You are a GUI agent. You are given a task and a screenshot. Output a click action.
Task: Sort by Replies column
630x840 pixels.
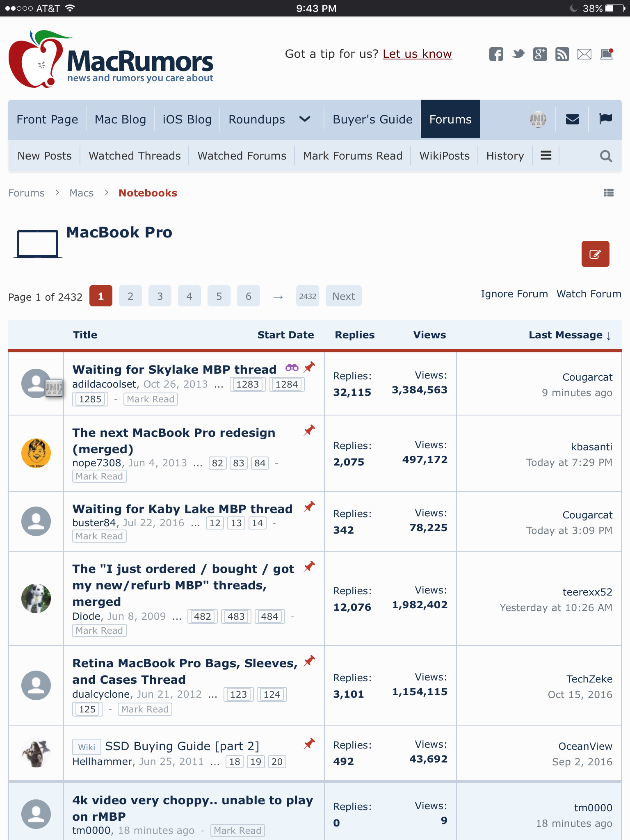tap(355, 335)
